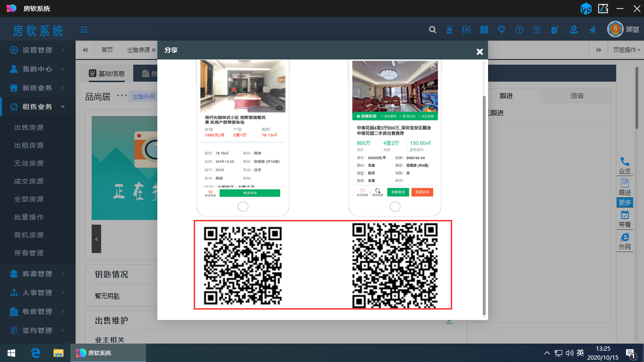
Task: Click the left rental phone preview
Action: point(243,138)
